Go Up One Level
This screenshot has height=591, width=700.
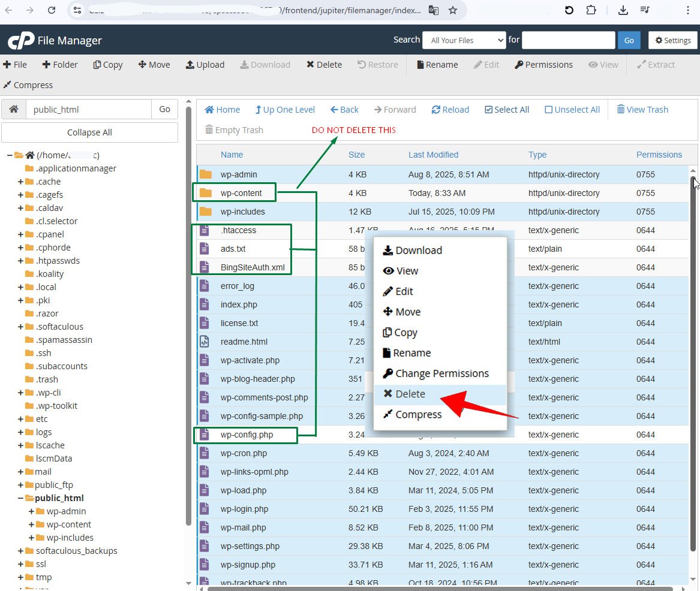(285, 110)
